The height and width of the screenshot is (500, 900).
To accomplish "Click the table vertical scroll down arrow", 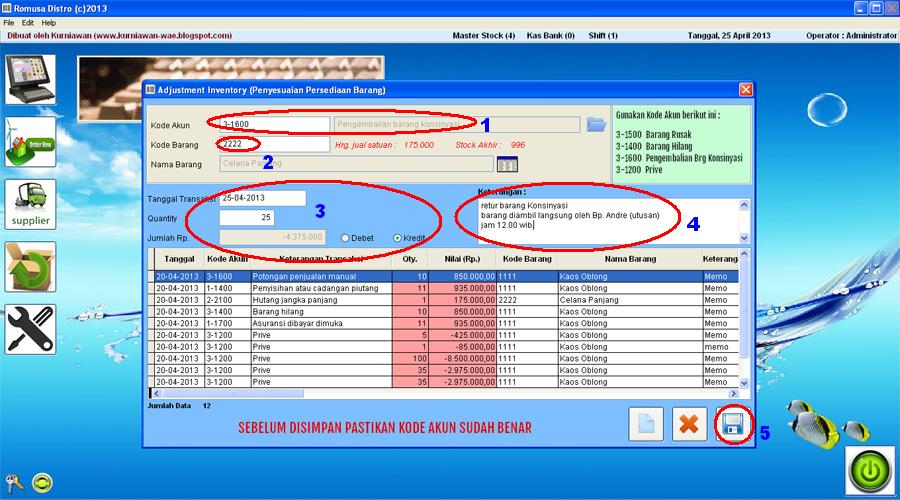I will pyautogui.click(x=744, y=383).
